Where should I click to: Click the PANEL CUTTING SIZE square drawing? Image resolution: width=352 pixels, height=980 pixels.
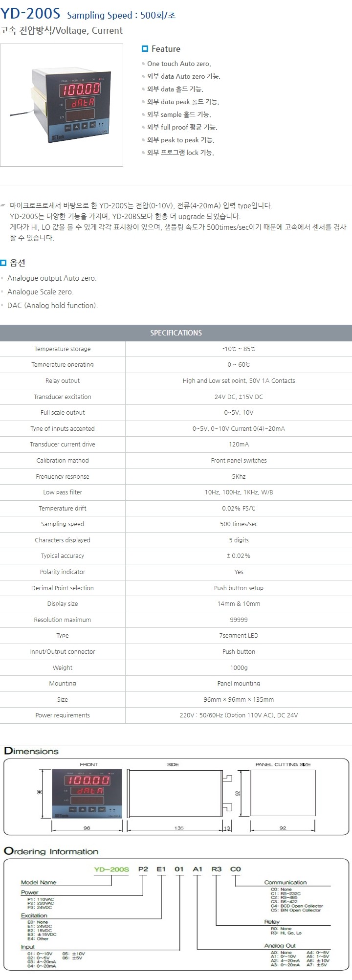click(x=283, y=793)
